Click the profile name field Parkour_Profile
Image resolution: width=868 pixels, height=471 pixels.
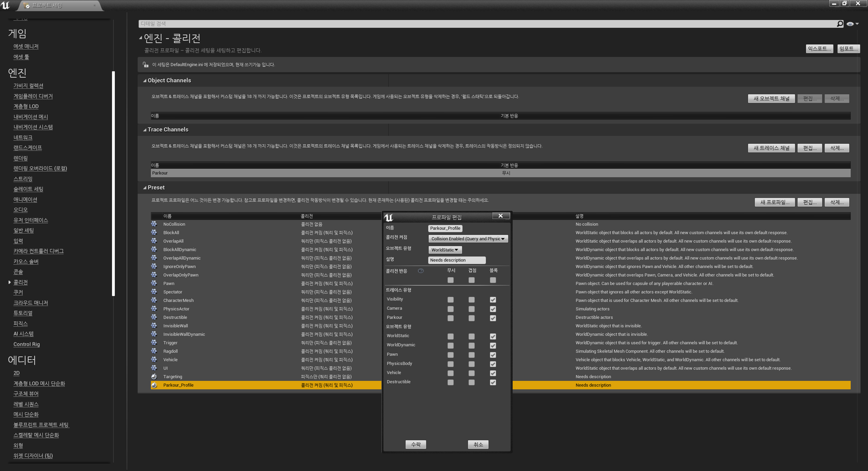pos(445,228)
